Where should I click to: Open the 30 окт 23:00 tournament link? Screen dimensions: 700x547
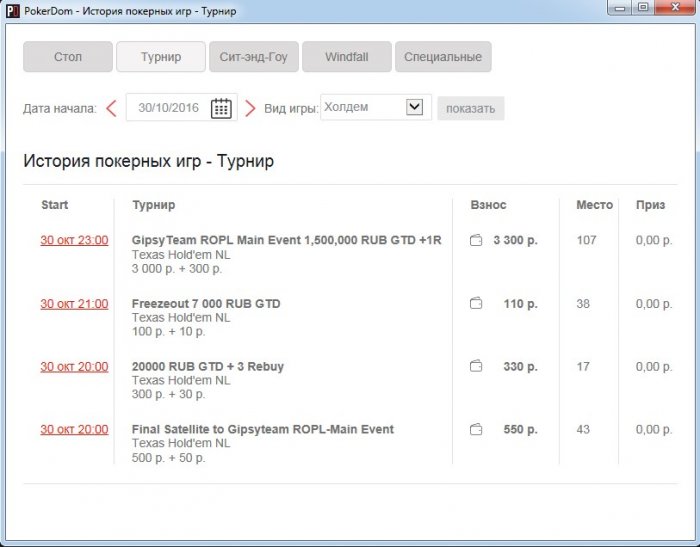tap(74, 240)
